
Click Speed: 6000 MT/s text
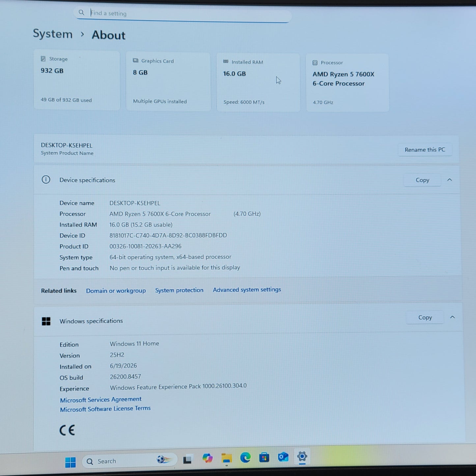click(x=244, y=102)
